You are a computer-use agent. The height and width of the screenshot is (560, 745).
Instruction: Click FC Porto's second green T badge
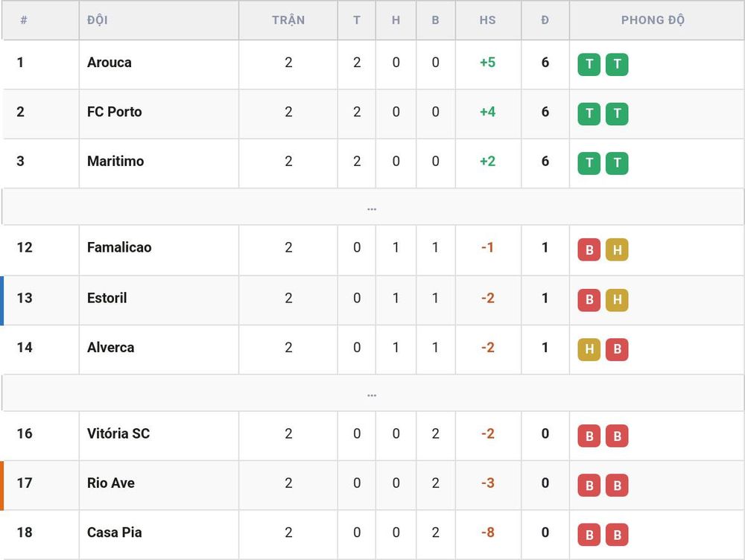coord(617,113)
